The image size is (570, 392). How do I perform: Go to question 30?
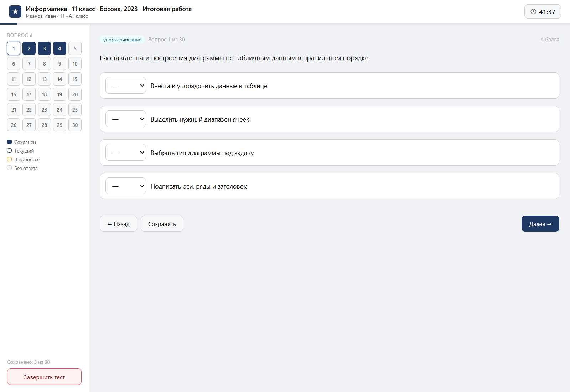(x=75, y=125)
